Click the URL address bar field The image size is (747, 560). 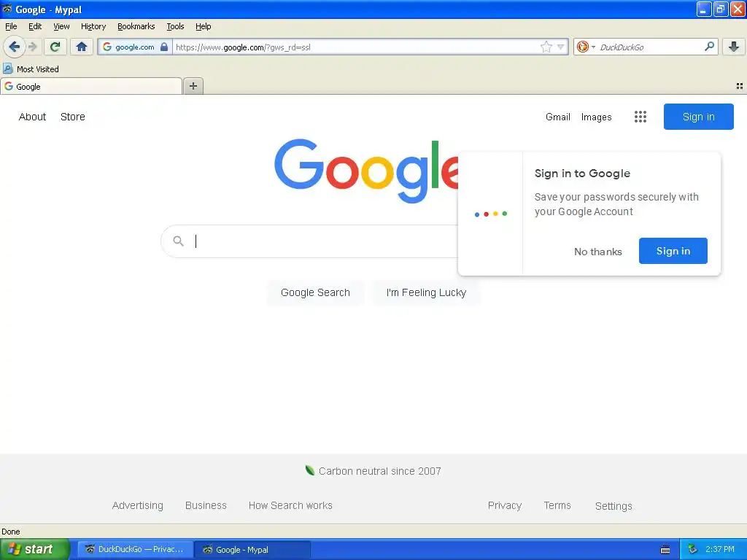(356, 47)
